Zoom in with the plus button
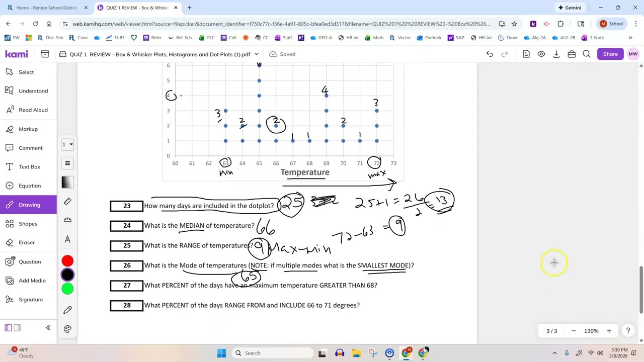The height and width of the screenshot is (362, 644). [x=609, y=331]
